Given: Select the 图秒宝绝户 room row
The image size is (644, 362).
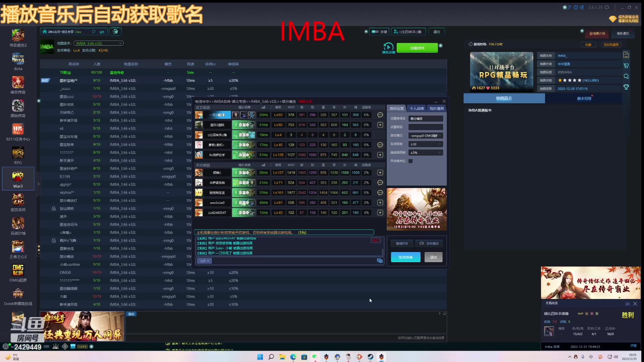Looking at the screenshot, I should click(x=244, y=80).
